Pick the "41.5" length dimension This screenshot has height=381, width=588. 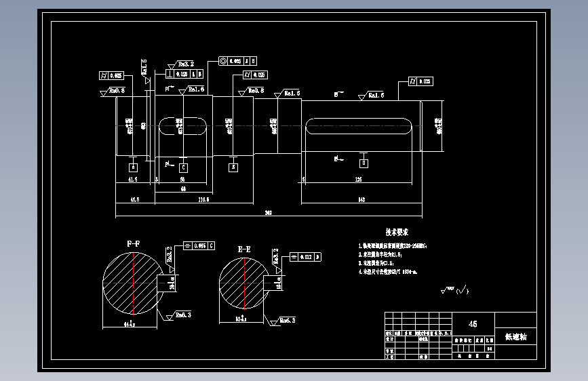[x=133, y=179]
